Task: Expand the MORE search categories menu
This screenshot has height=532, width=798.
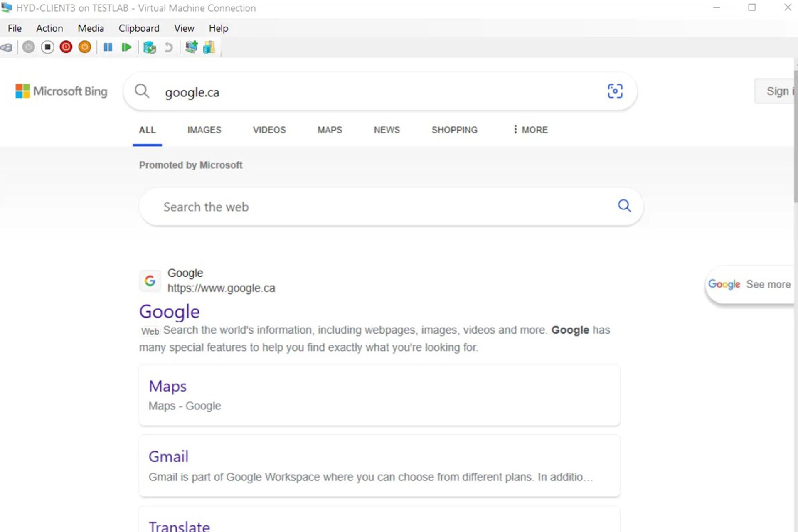Action: tap(531, 130)
